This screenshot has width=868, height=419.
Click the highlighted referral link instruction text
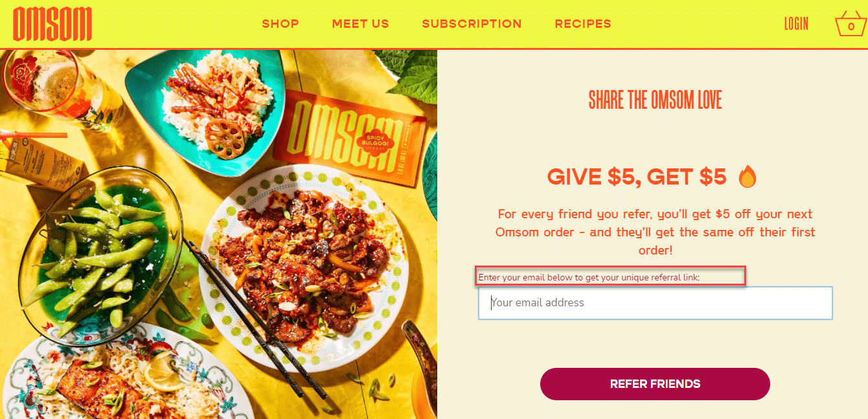[589, 277]
